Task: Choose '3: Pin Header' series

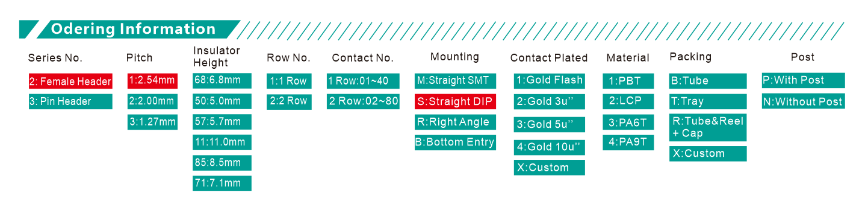Action: (70, 101)
